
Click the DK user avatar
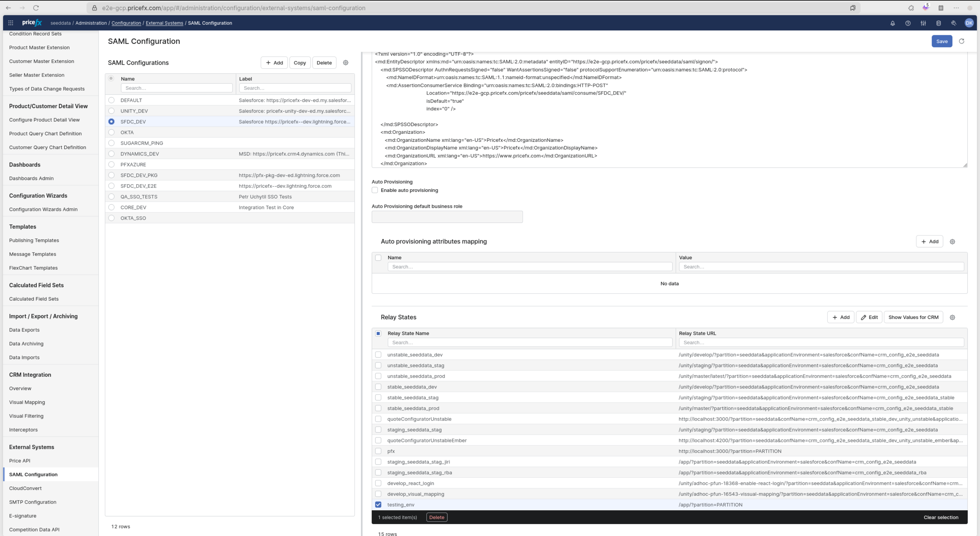969,23
